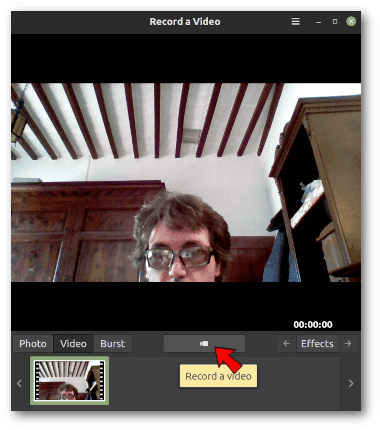Open the Effects chooser
The width and height of the screenshot is (380, 430).
[x=317, y=344]
